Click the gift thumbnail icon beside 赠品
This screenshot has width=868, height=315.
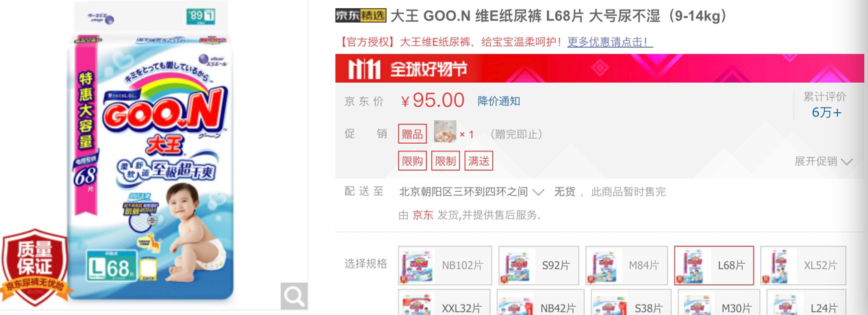[445, 132]
